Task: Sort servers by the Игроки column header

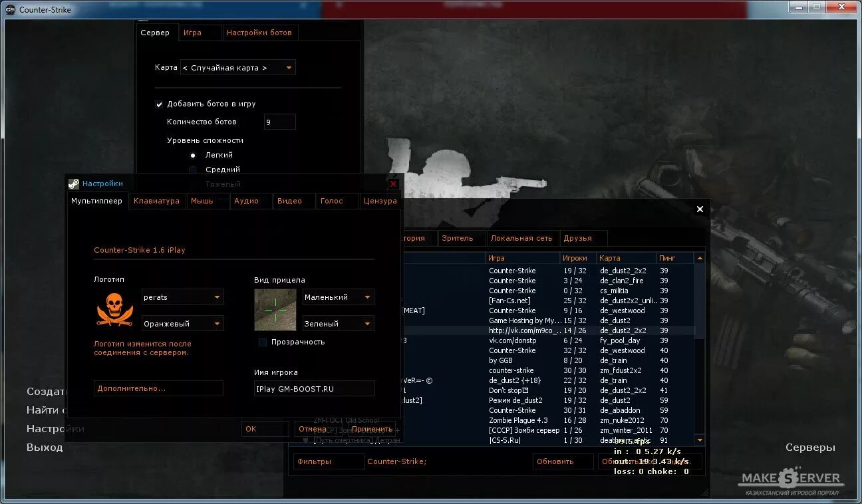Action: click(579, 258)
